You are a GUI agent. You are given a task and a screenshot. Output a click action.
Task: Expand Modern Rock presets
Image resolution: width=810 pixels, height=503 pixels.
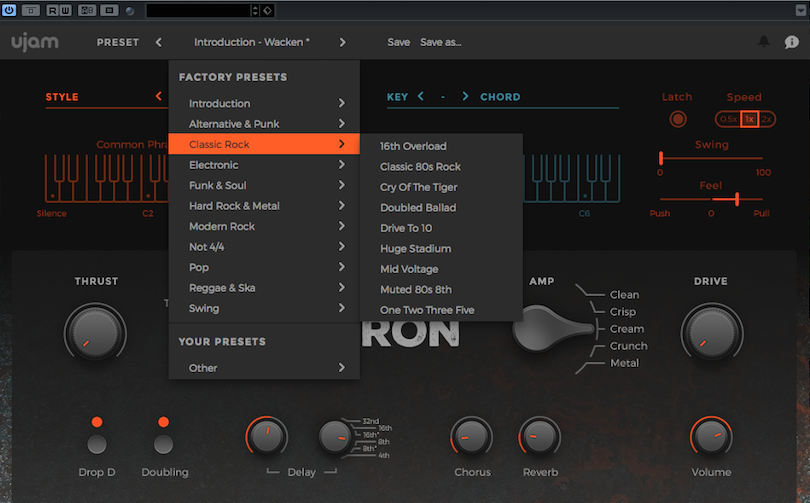pyautogui.click(x=264, y=226)
